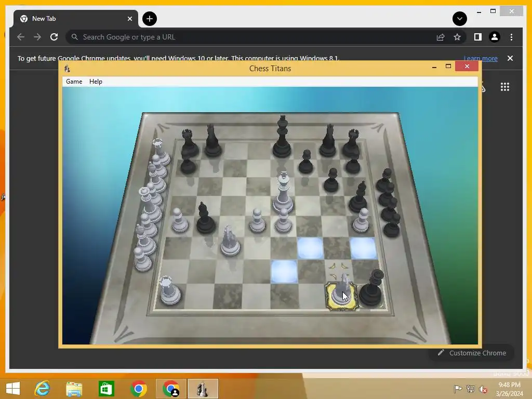Select the New Tab tab in Chrome

point(76,19)
